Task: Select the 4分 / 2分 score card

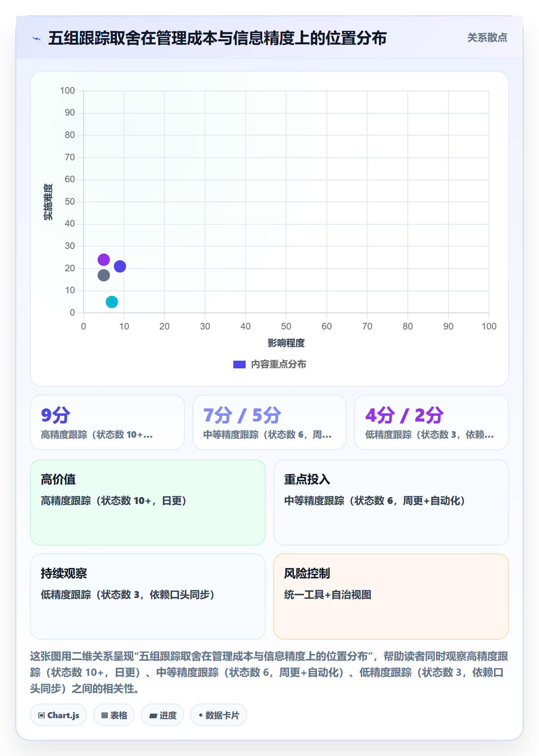Action: click(432, 422)
